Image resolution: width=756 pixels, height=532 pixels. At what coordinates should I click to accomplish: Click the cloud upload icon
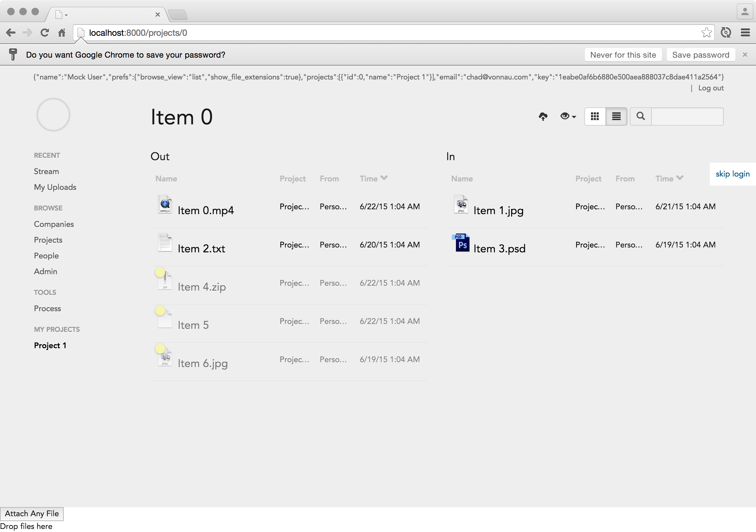(x=543, y=116)
